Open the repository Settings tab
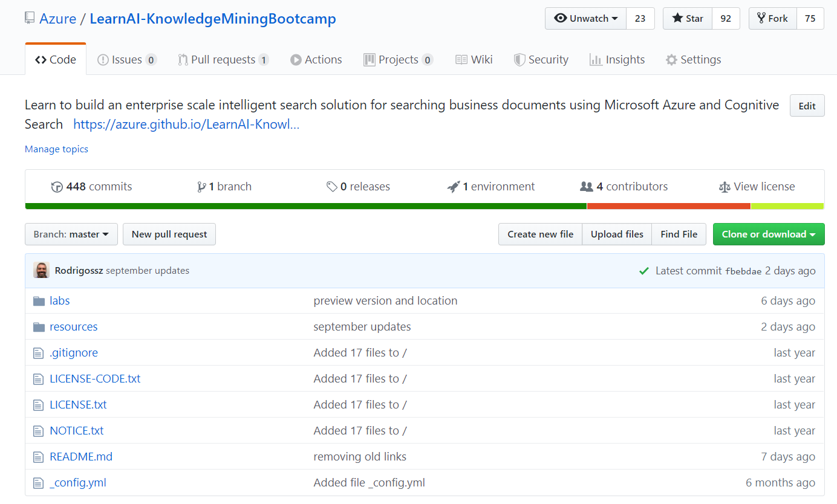Screen dimensions: 837x504 693,60
